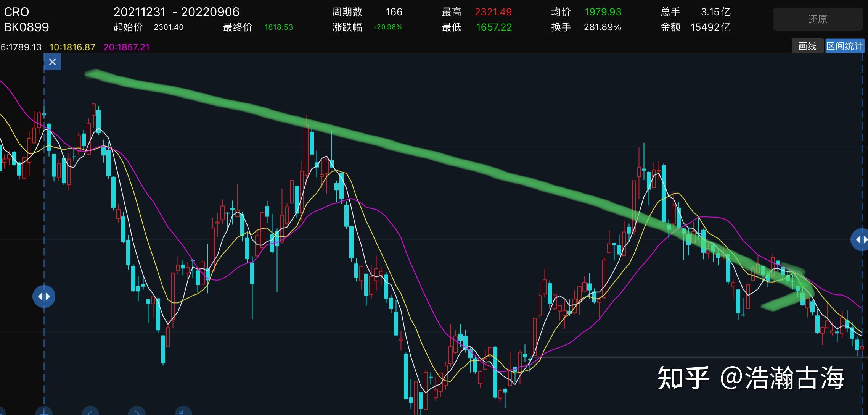Click the 换手 281.89% turnover figure
868x415 pixels.
(x=602, y=27)
